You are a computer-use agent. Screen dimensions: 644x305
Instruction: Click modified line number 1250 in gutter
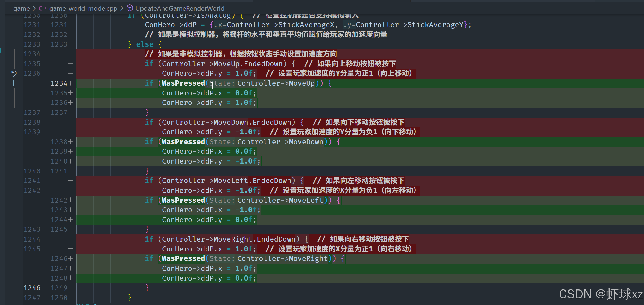[x=59, y=298]
